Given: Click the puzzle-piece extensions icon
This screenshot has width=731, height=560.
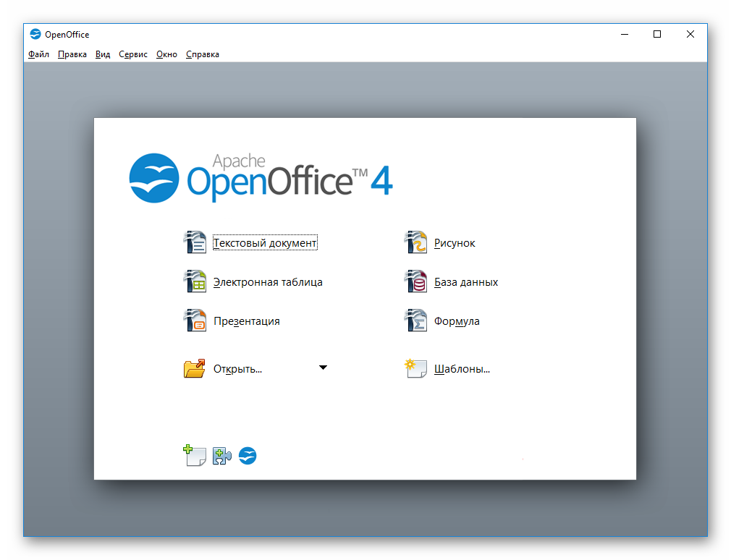Looking at the screenshot, I should point(221,456).
